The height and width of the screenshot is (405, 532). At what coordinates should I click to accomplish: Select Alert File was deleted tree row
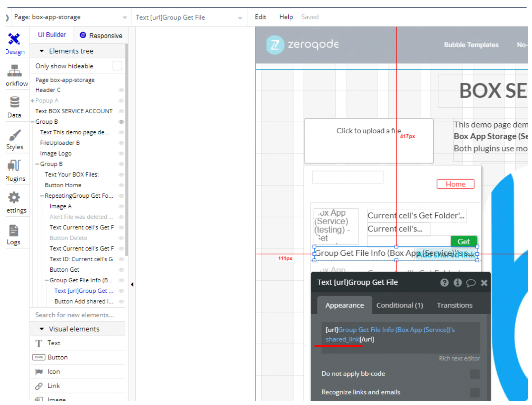pos(81,217)
